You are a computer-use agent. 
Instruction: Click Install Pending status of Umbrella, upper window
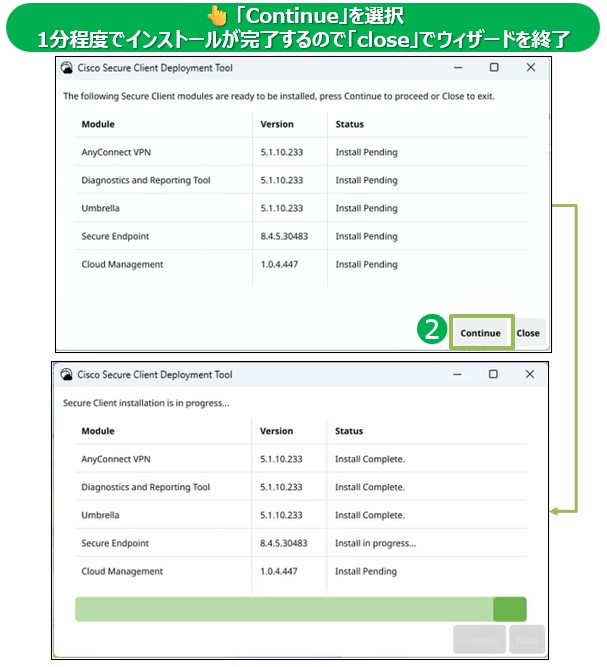coord(367,208)
